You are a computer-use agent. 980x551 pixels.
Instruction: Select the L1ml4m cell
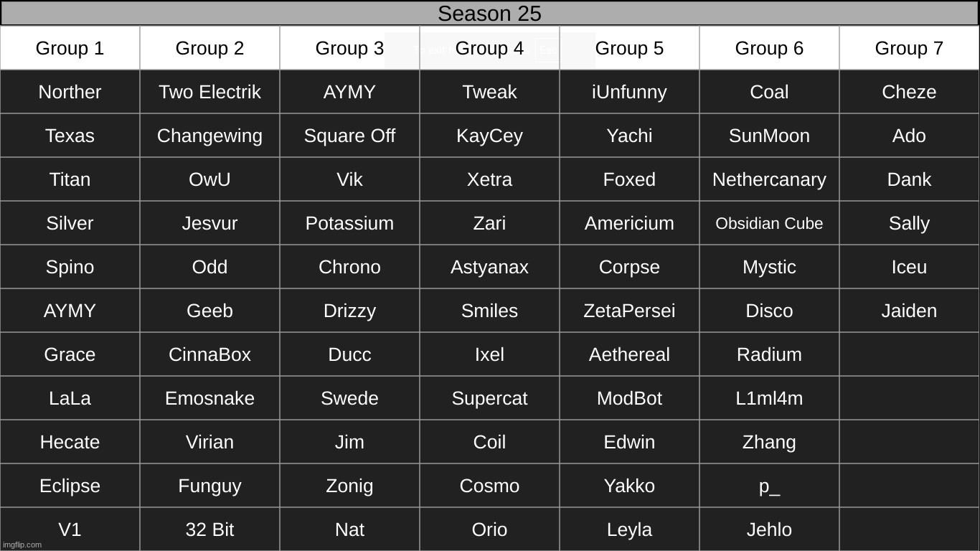click(769, 398)
